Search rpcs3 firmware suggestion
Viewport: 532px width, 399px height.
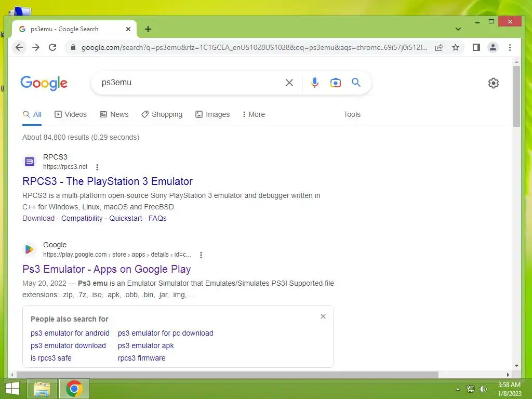click(x=141, y=358)
